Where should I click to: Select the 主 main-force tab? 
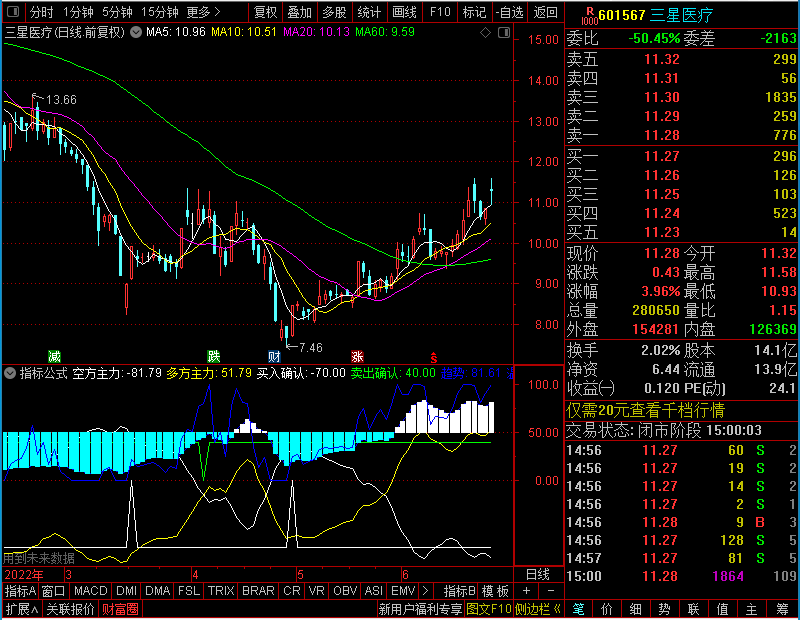(752, 609)
